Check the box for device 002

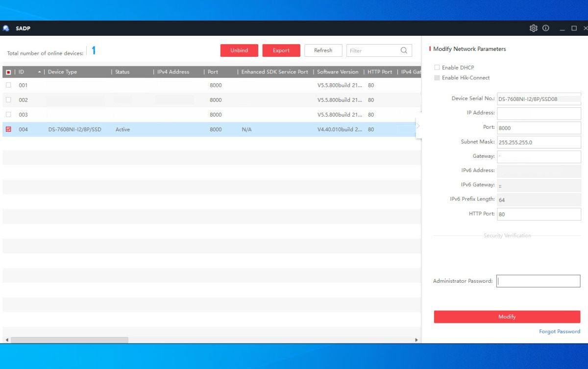(8, 100)
